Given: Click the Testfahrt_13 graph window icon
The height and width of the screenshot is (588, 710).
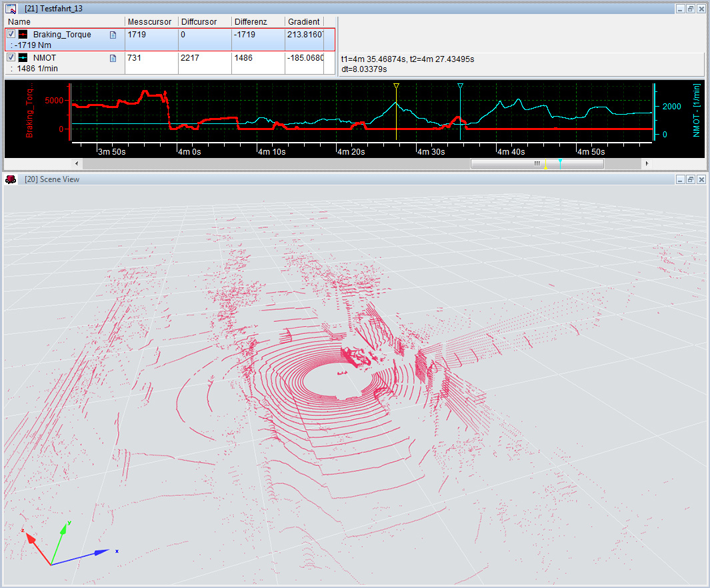Looking at the screenshot, I should pos(11,9).
